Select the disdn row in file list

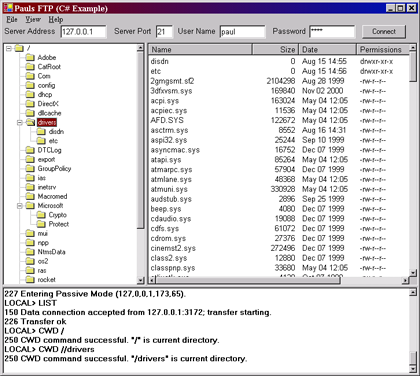[x=279, y=61]
